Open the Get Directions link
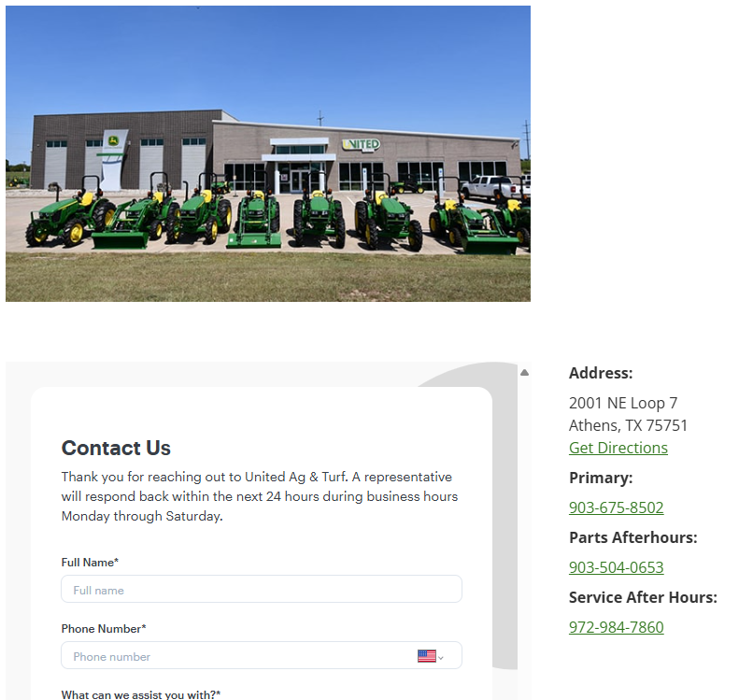The width and height of the screenshot is (739, 700). pos(618,448)
